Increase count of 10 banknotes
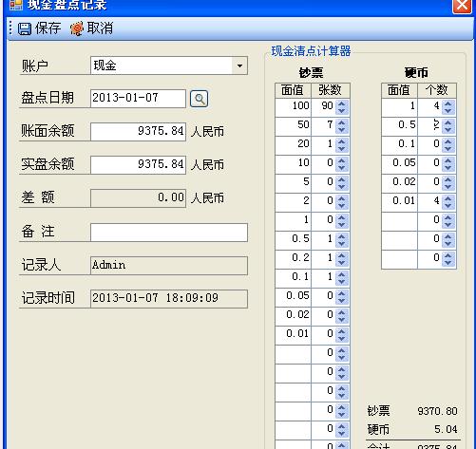 [x=342, y=160]
